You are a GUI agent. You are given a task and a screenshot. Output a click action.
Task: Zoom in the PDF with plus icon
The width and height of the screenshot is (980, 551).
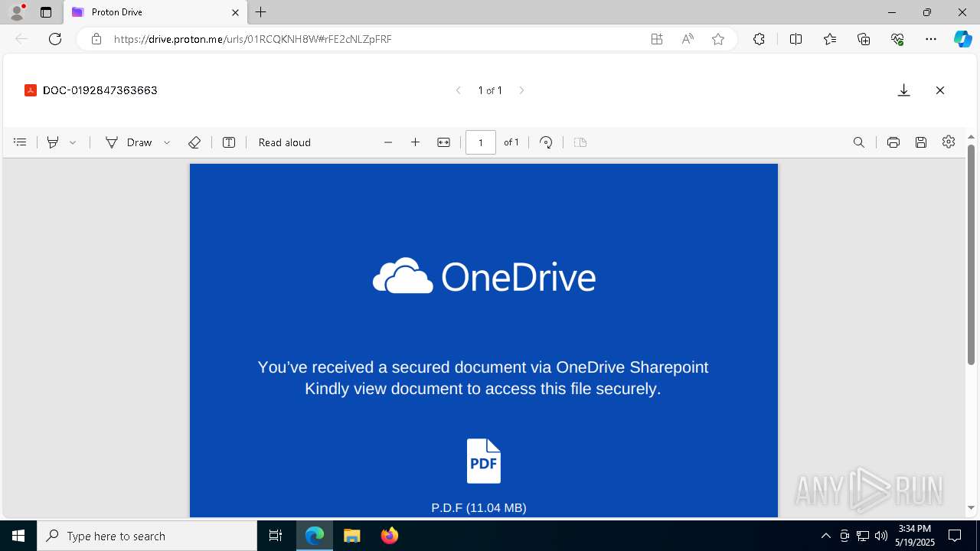(415, 142)
